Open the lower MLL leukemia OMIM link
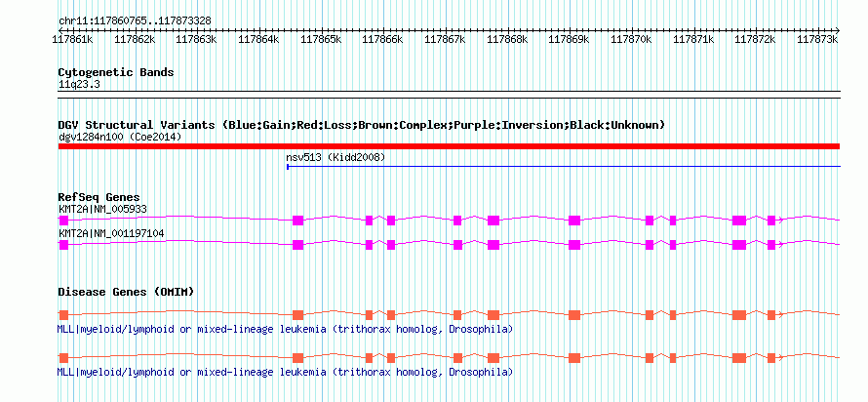Image resolution: width=868 pixels, height=402 pixels. (285, 372)
